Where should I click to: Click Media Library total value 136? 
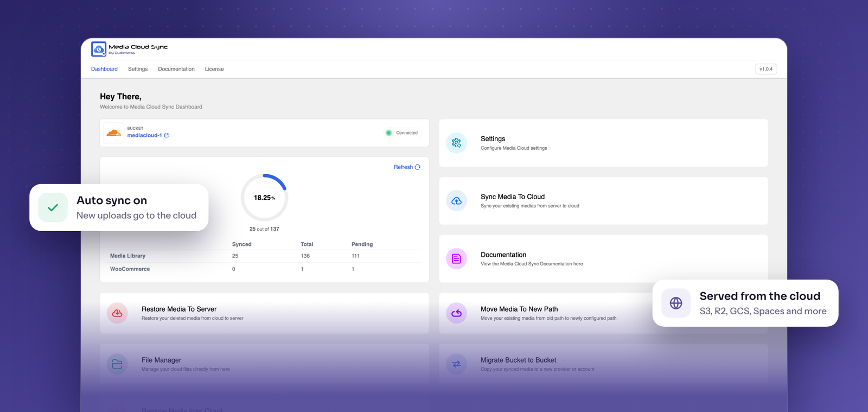pyautogui.click(x=305, y=256)
